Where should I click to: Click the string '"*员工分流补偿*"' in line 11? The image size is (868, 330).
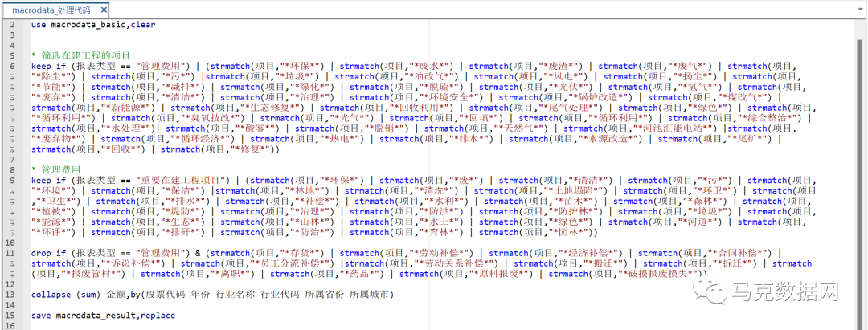coord(289,263)
